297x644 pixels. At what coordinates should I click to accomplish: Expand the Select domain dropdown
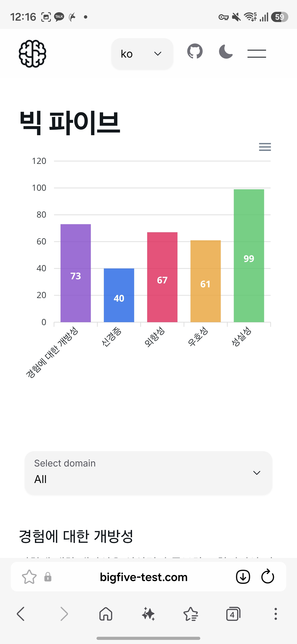coord(148,473)
